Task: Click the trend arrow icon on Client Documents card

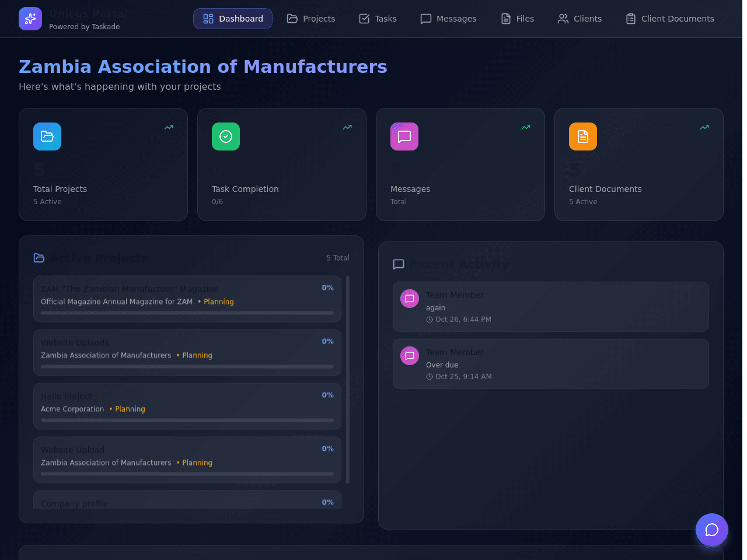Action: [x=704, y=127]
